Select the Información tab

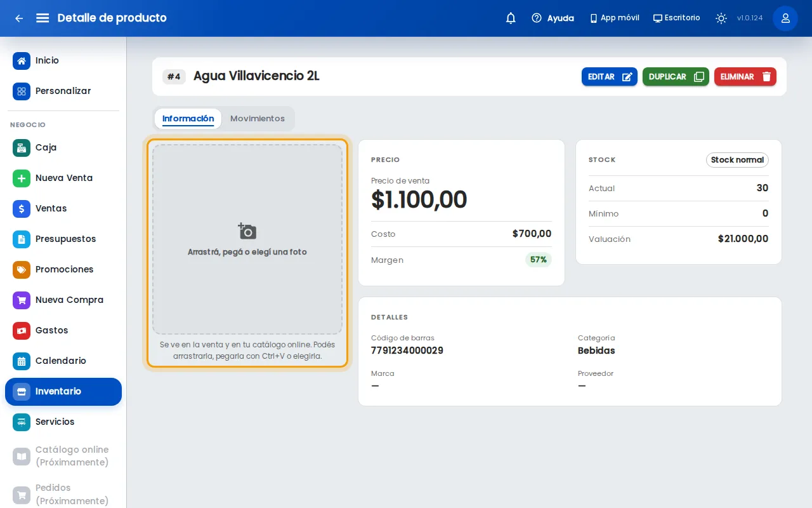(x=188, y=119)
